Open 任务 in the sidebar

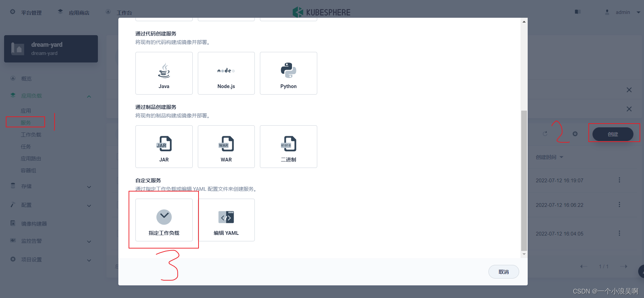pyautogui.click(x=26, y=146)
